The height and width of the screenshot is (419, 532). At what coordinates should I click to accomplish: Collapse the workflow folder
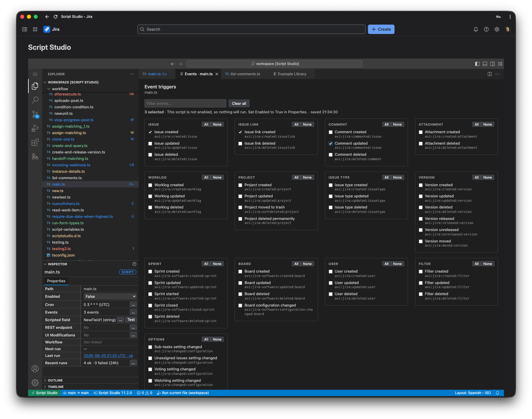click(x=49, y=89)
